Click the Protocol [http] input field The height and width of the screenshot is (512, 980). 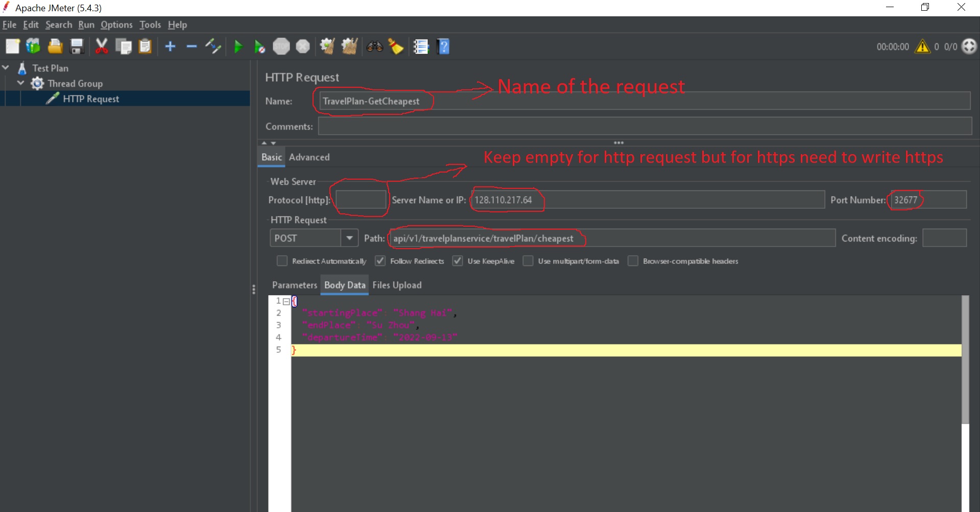[x=361, y=200]
